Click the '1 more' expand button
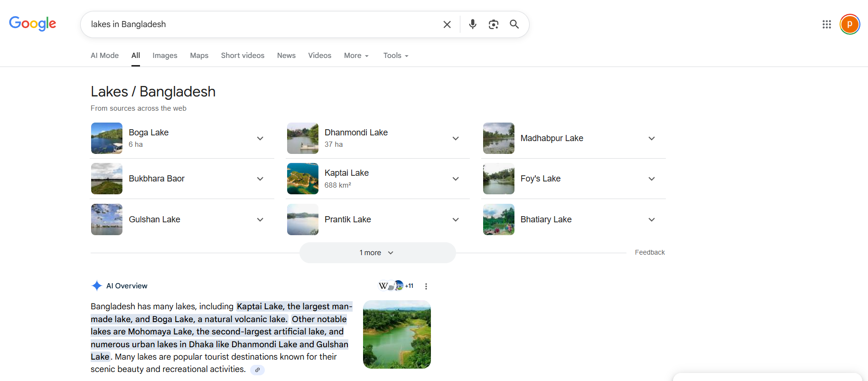The height and width of the screenshot is (381, 868). pos(378,253)
